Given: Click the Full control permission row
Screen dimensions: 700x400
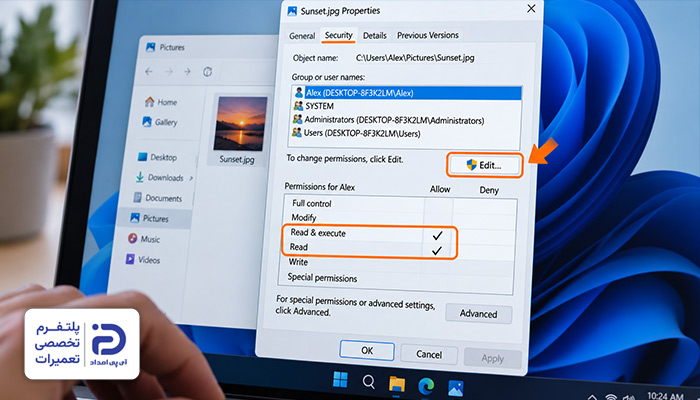Looking at the screenshot, I should point(400,204).
